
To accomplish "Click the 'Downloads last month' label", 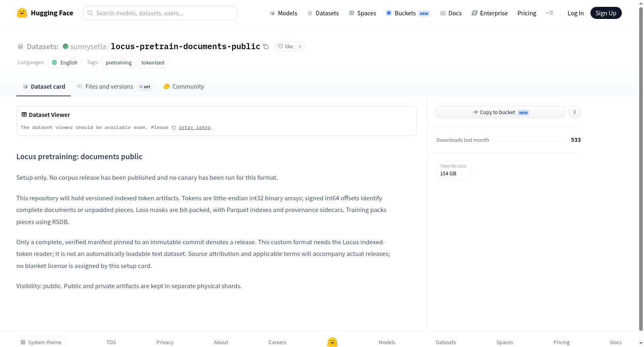I will click(462, 140).
